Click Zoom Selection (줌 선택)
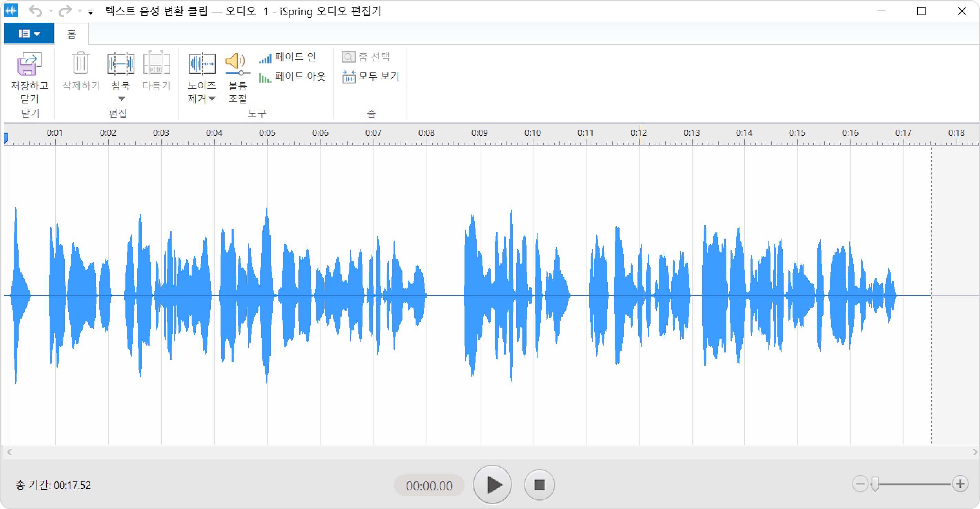980x509 pixels. point(366,57)
